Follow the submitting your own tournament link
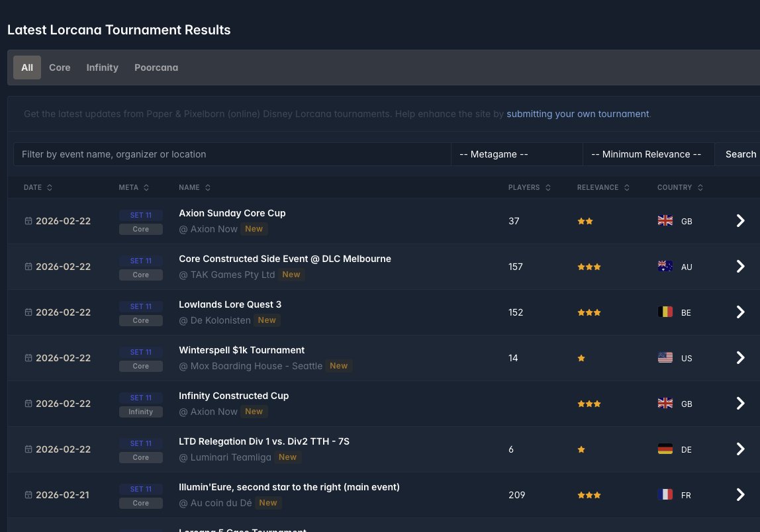The image size is (760, 532). point(578,114)
